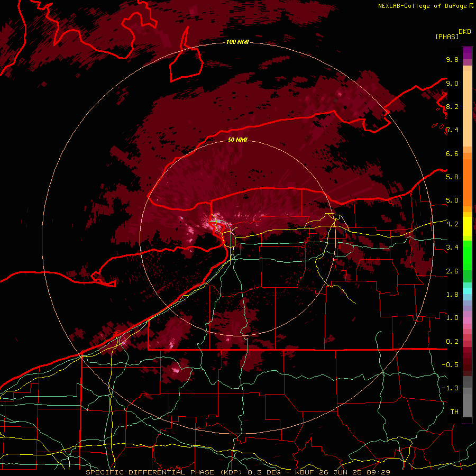Click the bright green segment of the color bar
The height and width of the screenshot is (476, 476).
coord(467,255)
